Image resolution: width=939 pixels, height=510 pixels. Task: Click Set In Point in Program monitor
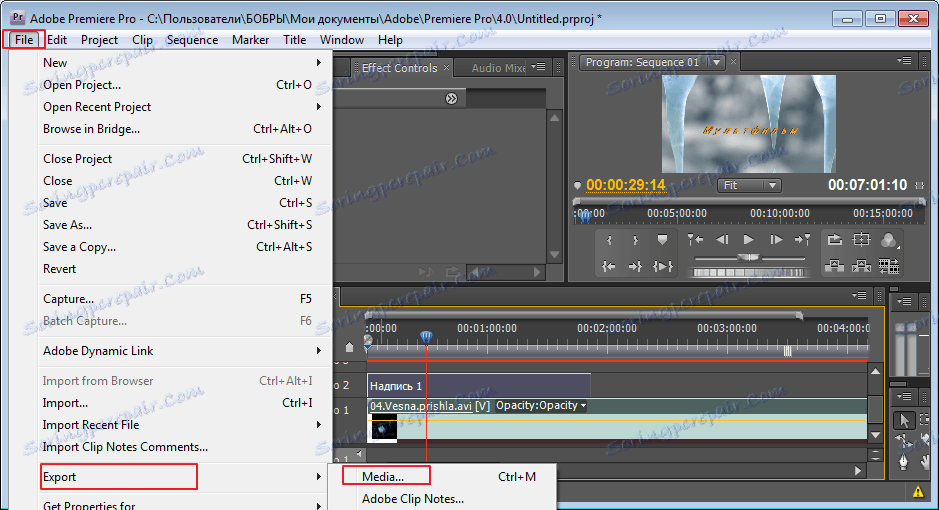coord(609,241)
